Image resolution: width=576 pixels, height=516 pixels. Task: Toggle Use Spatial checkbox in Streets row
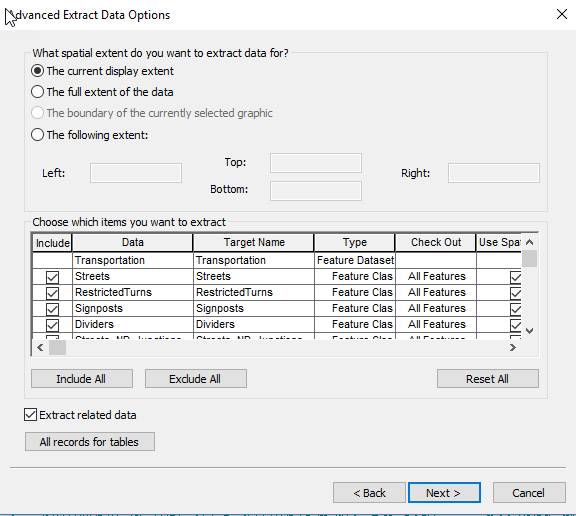(515, 277)
